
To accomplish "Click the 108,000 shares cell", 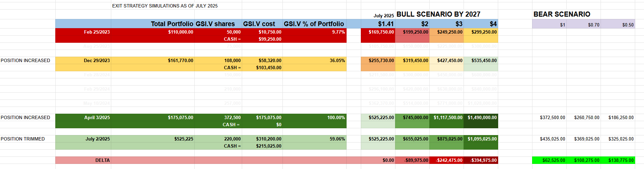I will point(218,60).
